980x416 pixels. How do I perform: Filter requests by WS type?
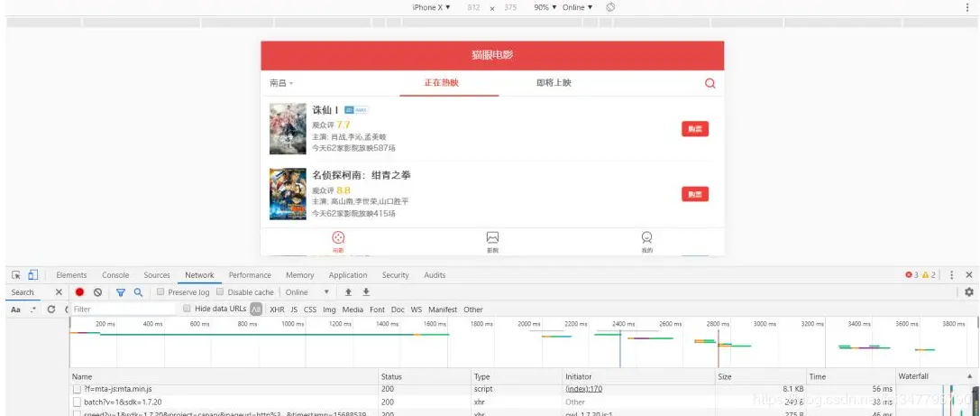point(417,309)
